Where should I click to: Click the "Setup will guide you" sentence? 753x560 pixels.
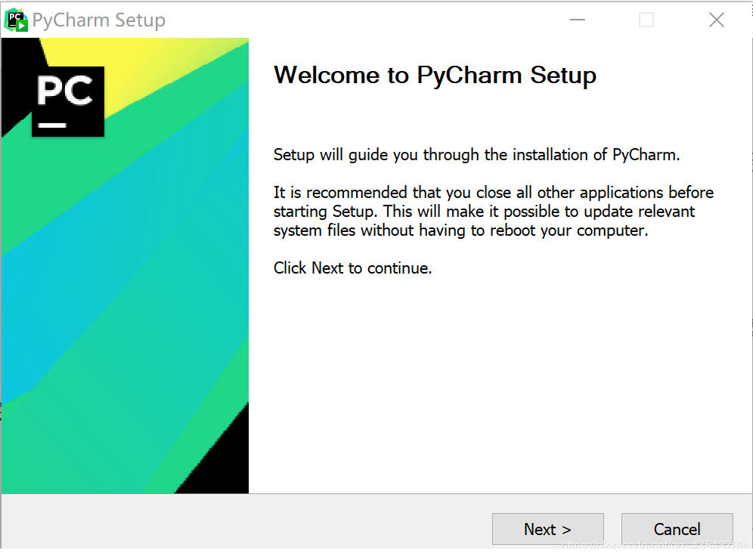click(476, 156)
